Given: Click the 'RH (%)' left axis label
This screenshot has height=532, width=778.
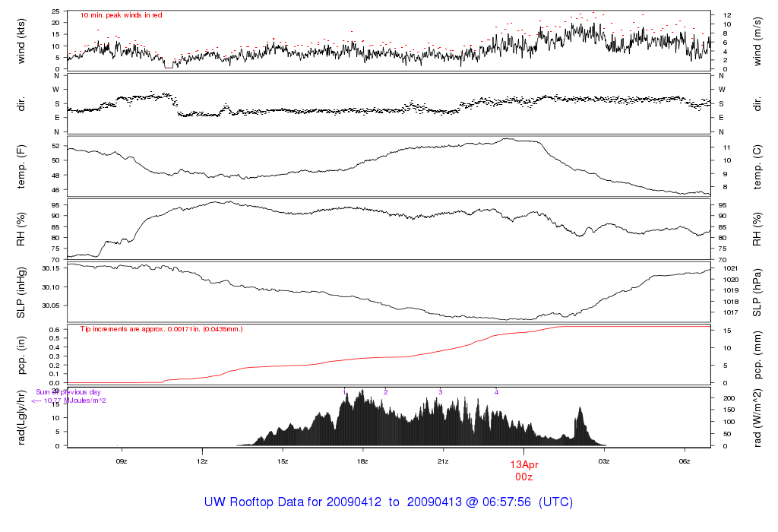Looking at the screenshot, I should click(x=21, y=230).
